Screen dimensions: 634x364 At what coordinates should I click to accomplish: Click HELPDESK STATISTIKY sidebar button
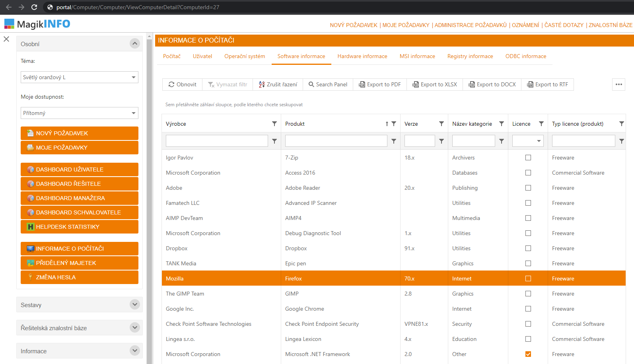[x=80, y=227]
